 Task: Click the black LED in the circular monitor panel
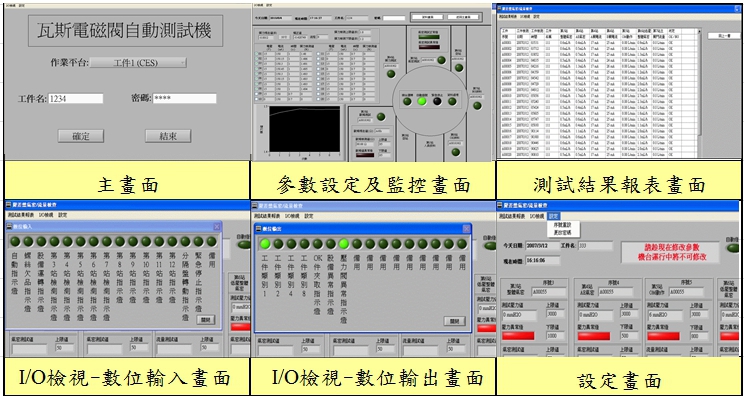437,101
